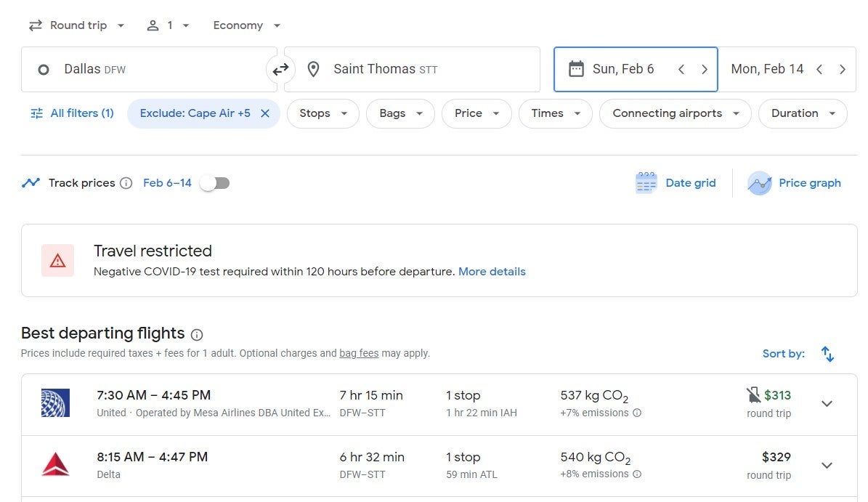868x502 pixels.
Task: Open the Economy class dropdown
Action: [246, 25]
